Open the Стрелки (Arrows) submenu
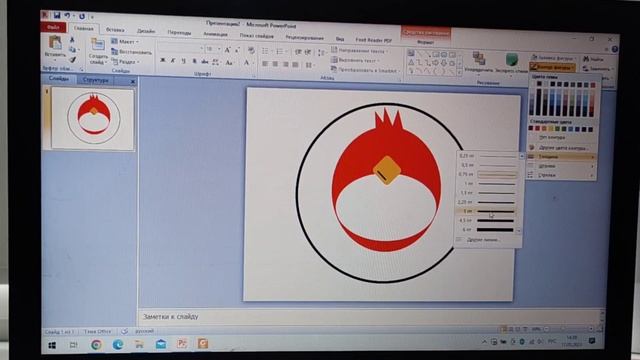Viewport: 640px width, 360px height. point(562,175)
